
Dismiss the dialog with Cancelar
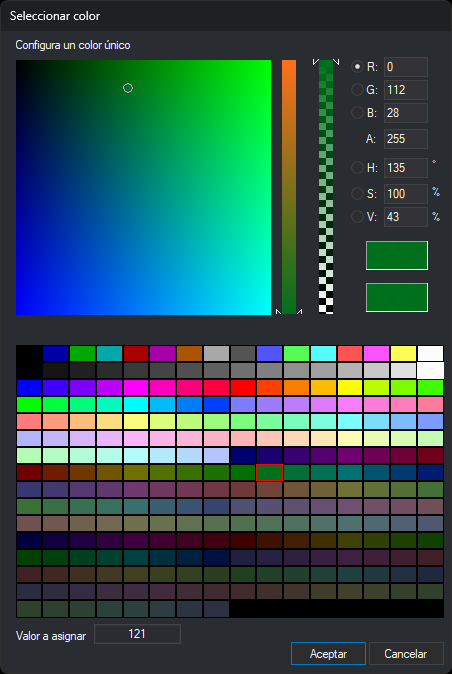click(x=406, y=654)
